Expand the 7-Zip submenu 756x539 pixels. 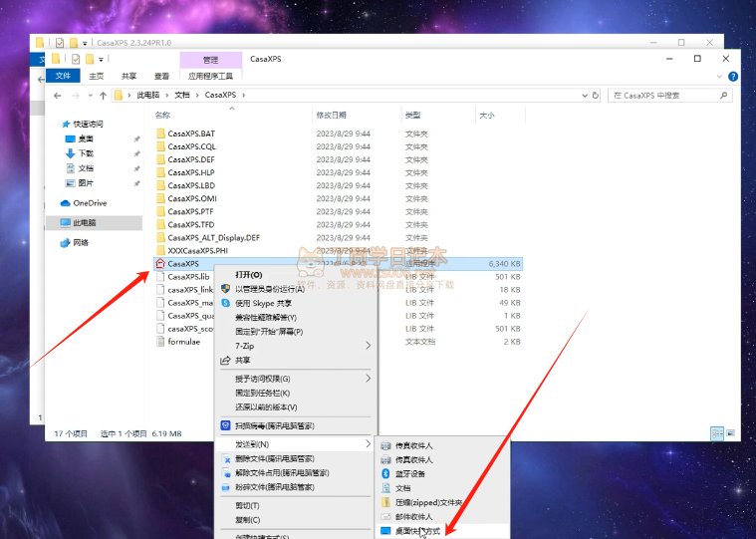(x=369, y=346)
